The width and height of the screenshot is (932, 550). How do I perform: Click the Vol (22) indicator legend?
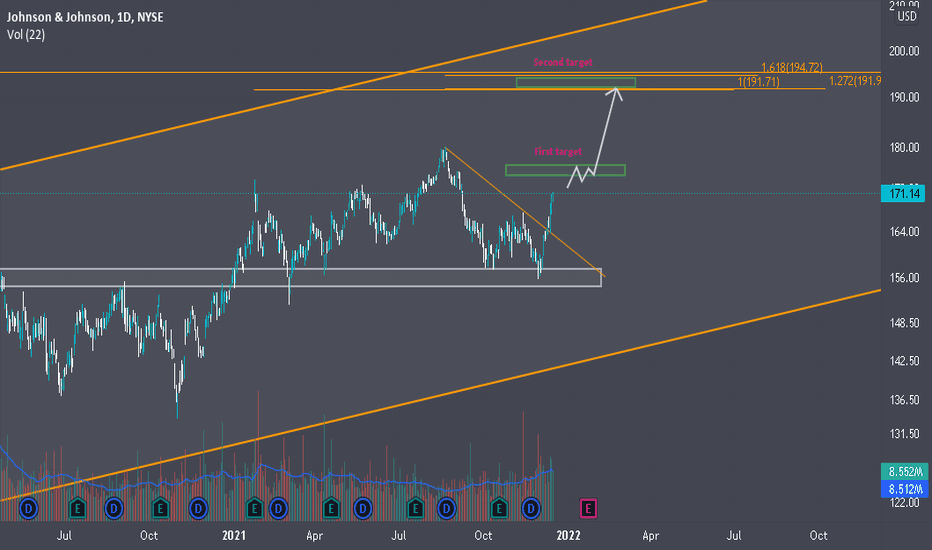(x=26, y=34)
